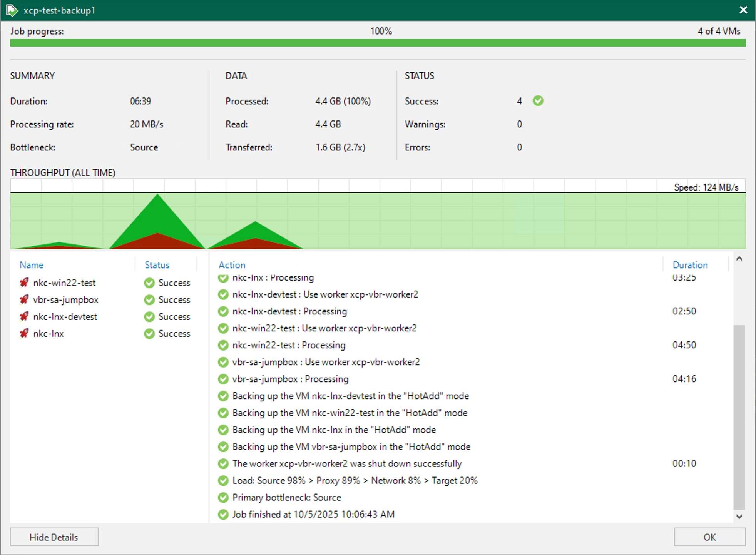Sort VM list by Status column header
Screen dimensions: 756x555
click(x=157, y=265)
